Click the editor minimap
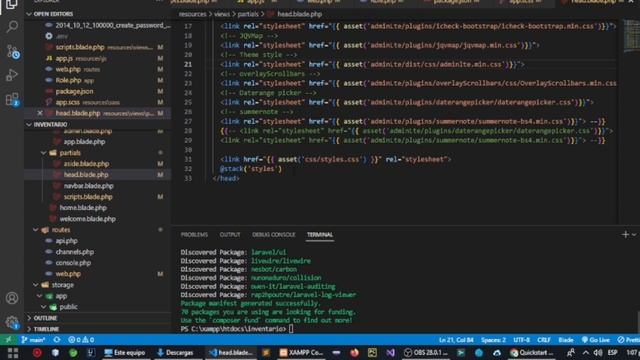 631,37
